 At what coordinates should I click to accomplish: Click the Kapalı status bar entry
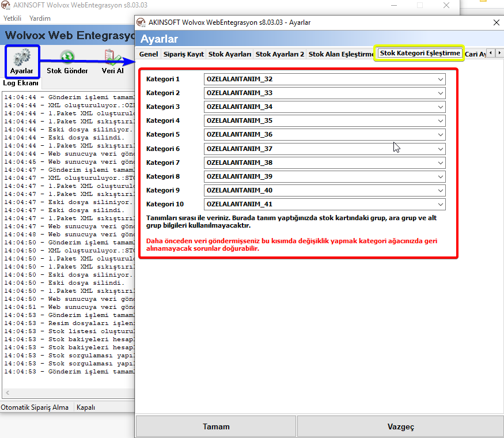[x=86, y=407]
